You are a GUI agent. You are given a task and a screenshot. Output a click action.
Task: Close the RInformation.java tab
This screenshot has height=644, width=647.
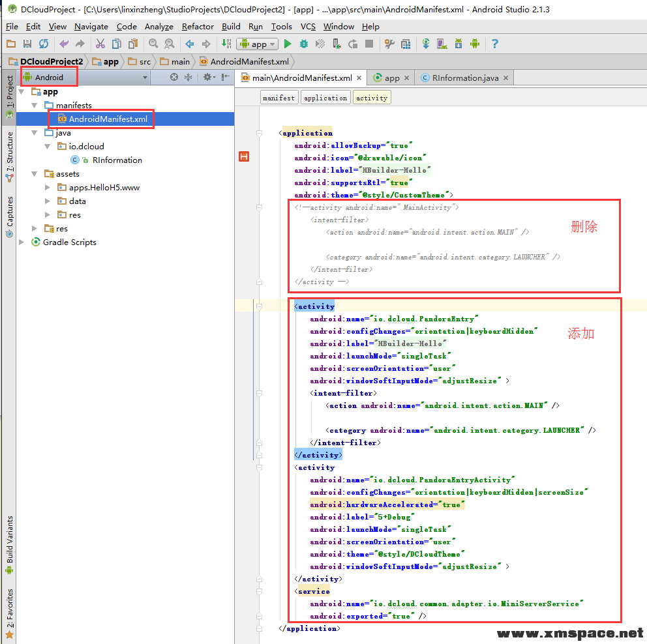505,78
